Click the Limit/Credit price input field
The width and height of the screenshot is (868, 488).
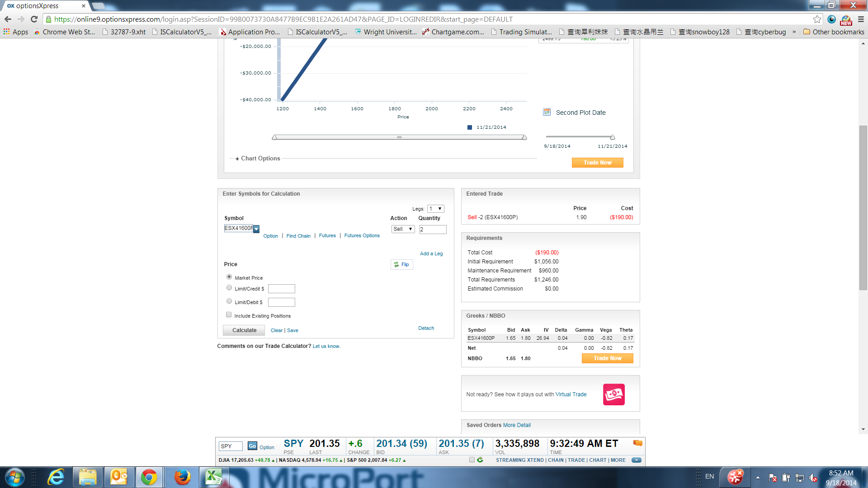pos(281,289)
